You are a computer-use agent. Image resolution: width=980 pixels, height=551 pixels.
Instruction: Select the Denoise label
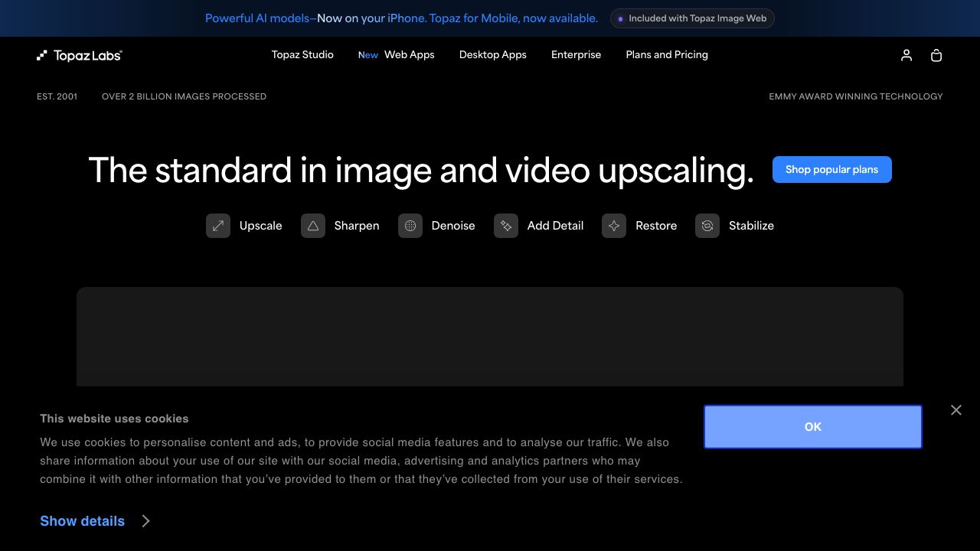453,226
